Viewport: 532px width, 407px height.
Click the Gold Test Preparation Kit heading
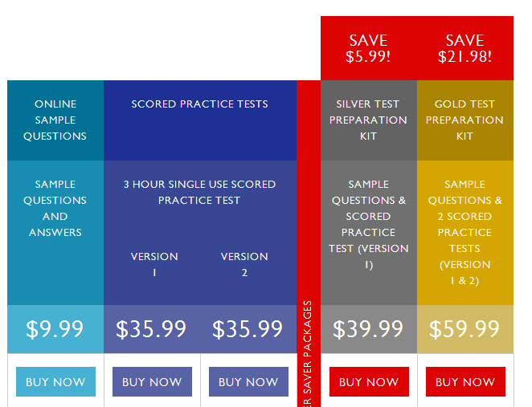(465, 120)
